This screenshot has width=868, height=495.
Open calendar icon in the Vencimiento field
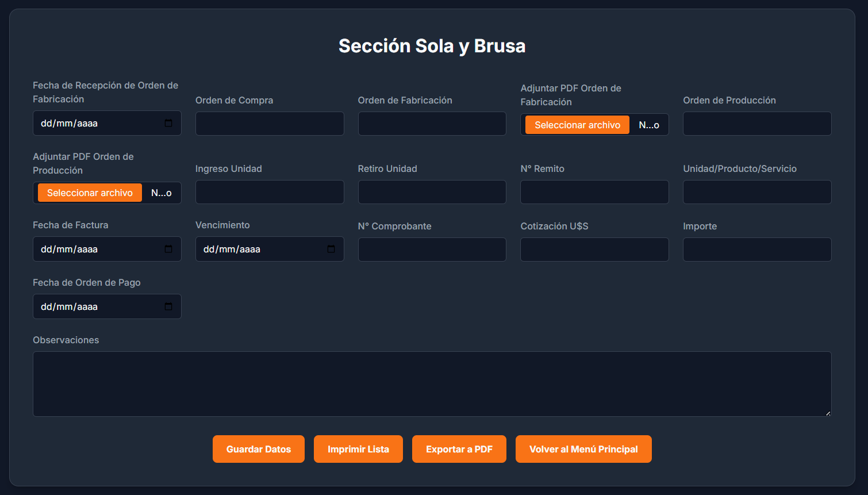click(331, 249)
